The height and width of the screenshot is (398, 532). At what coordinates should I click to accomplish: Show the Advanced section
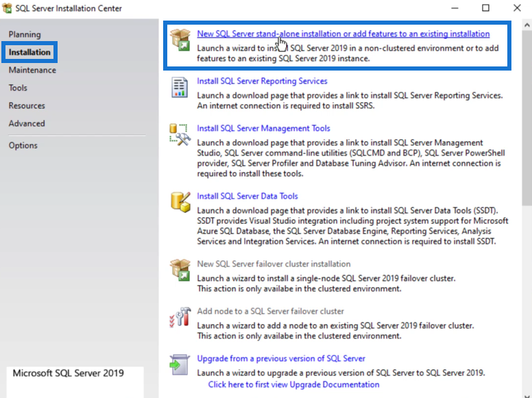(27, 123)
